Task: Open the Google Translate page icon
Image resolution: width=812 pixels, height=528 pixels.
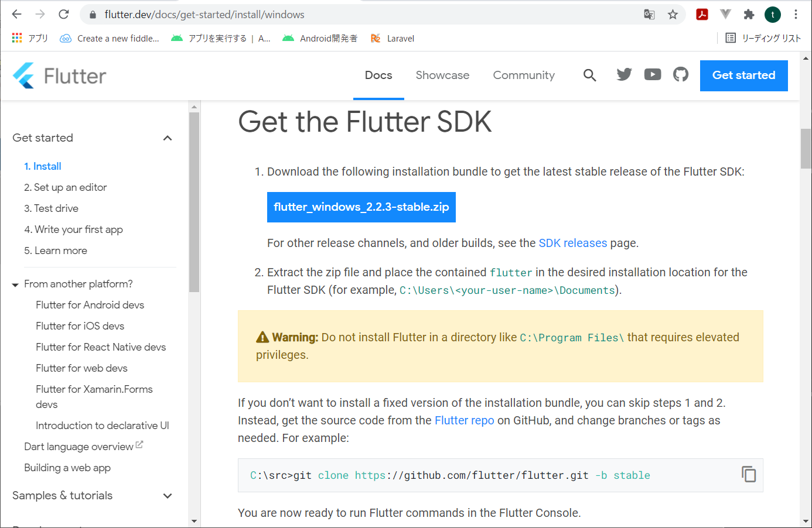Action: (x=649, y=15)
